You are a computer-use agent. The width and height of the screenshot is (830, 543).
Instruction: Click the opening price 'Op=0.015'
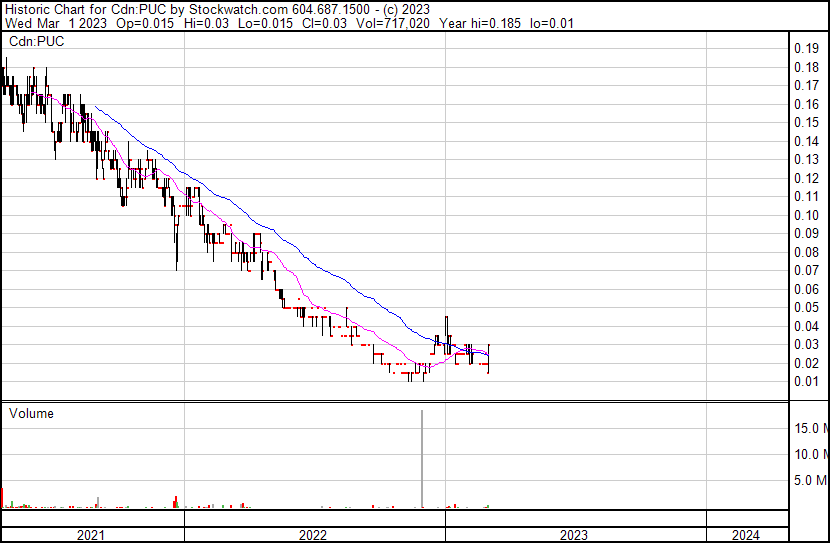tap(145, 23)
